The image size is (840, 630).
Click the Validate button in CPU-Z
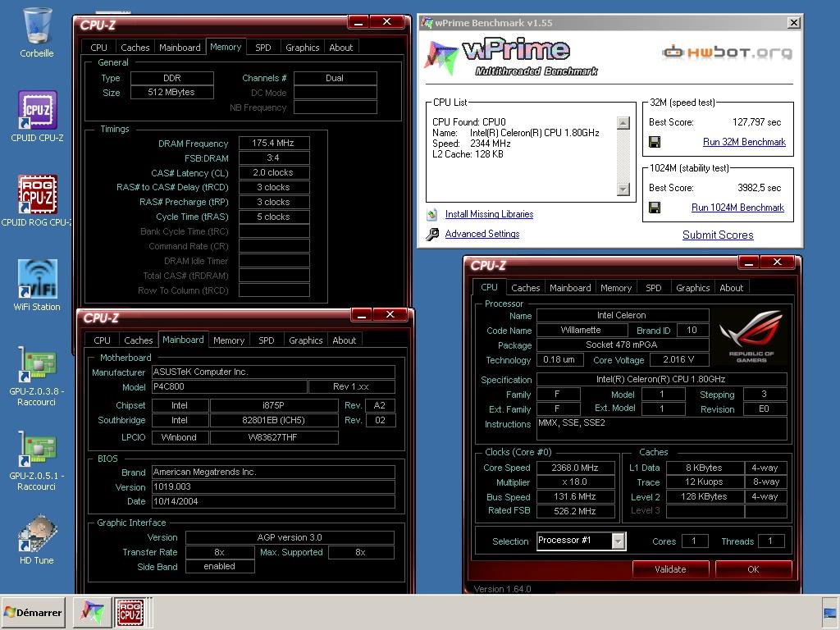tap(670, 569)
